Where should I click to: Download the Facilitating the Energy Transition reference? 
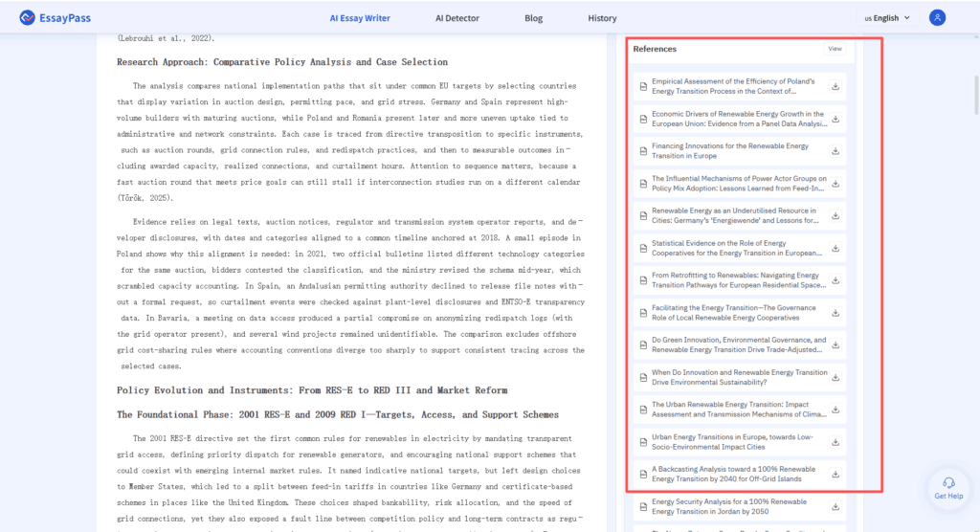835,313
